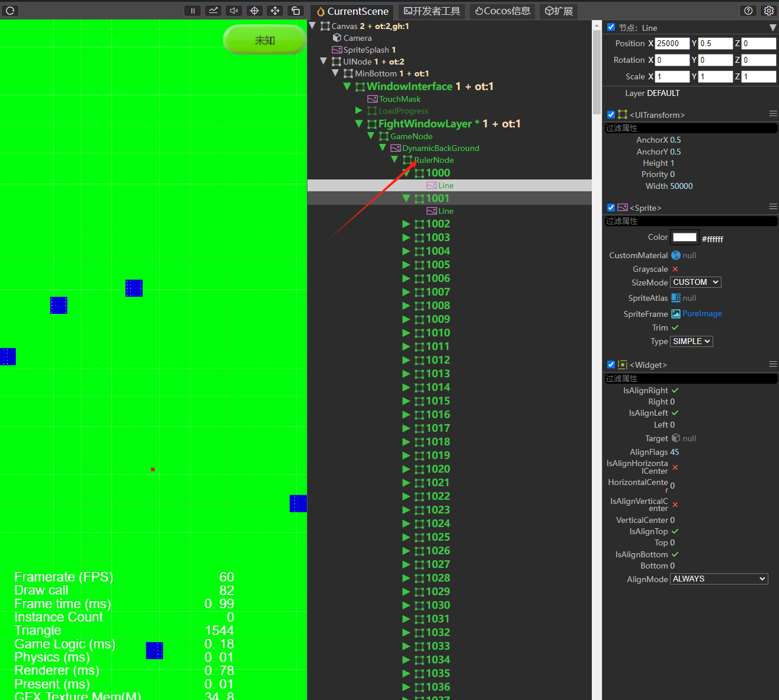Click the crosshair target icon in toolbar

255,11
